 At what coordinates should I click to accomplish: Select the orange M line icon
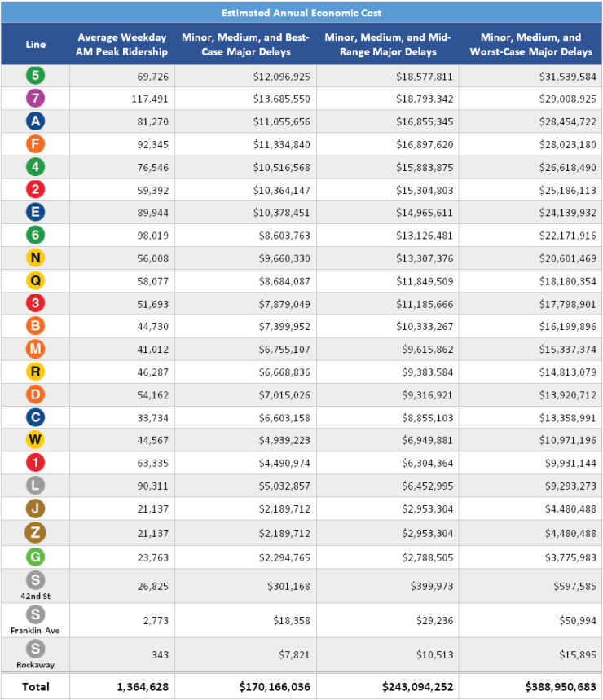pos(36,349)
